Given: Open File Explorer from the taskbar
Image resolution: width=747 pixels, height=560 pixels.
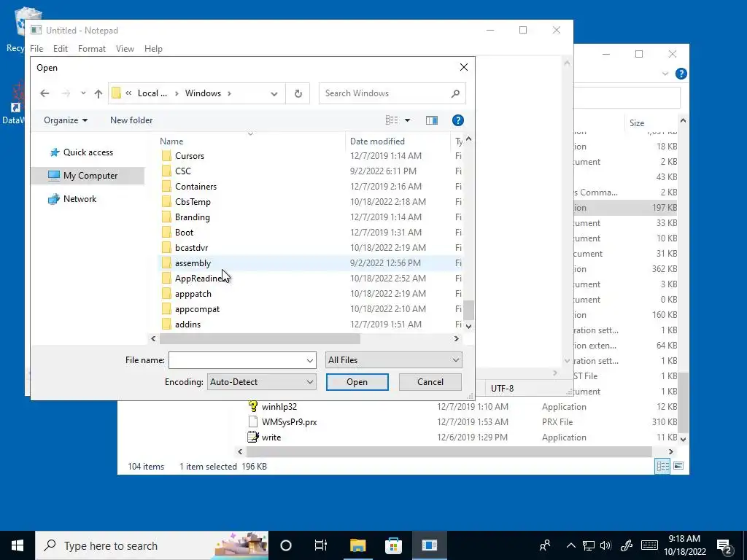Looking at the screenshot, I should (x=357, y=545).
